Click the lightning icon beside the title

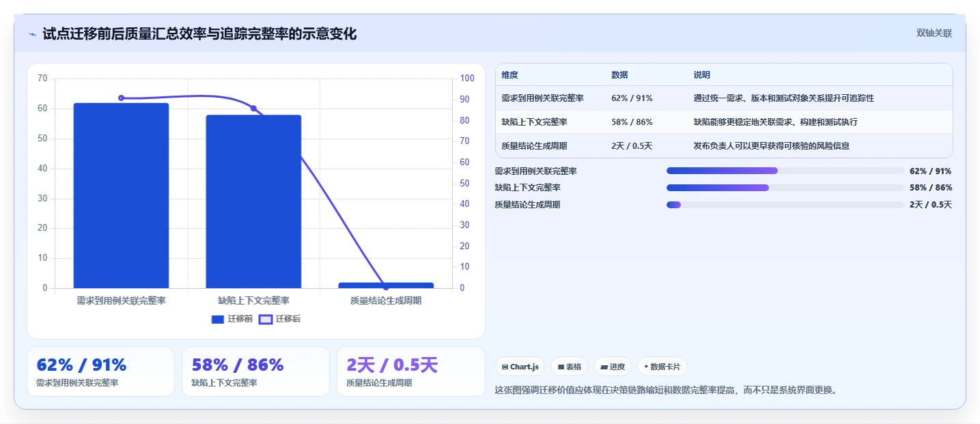33,34
